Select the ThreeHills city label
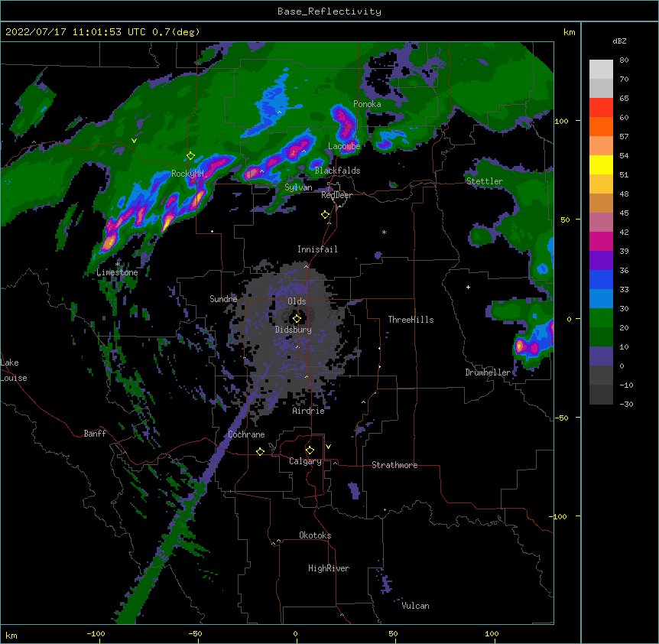This screenshot has width=659, height=644. [411, 320]
